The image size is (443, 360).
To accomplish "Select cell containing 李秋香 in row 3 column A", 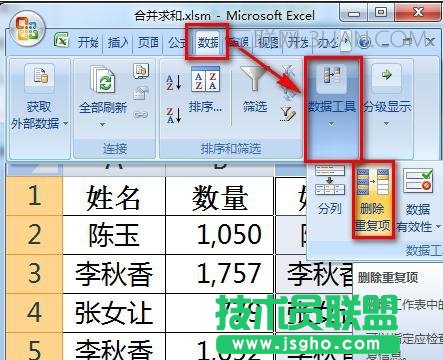I will pyautogui.click(x=114, y=274).
